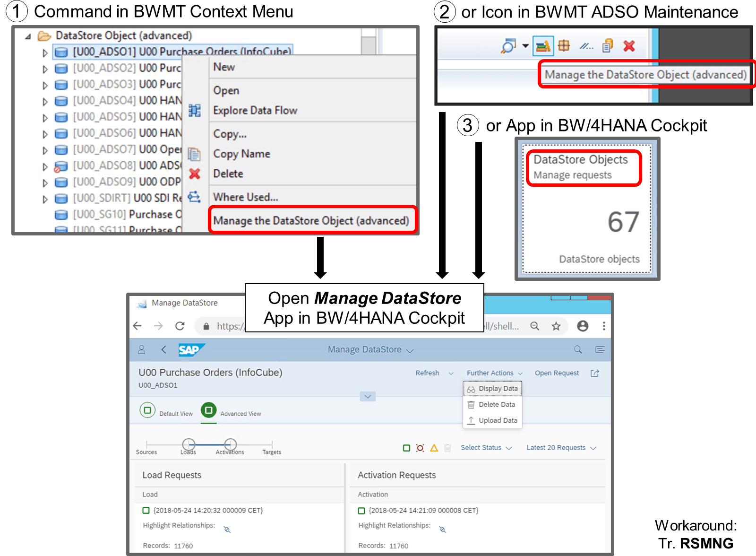
Task: Click the Open Request button
Action: click(x=557, y=373)
